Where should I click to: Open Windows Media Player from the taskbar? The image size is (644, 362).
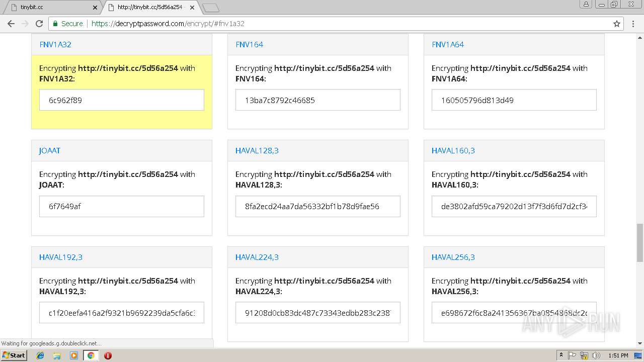[x=74, y=355]
